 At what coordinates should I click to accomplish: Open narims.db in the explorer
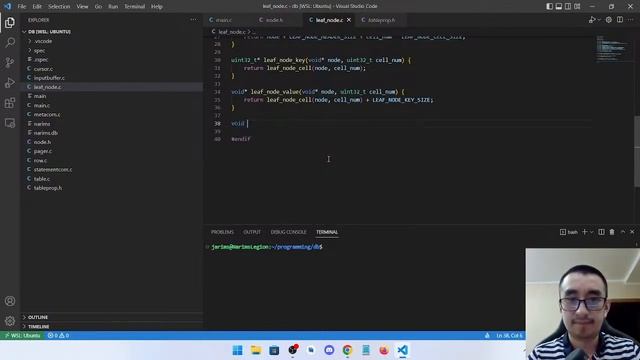click(111, 133)
